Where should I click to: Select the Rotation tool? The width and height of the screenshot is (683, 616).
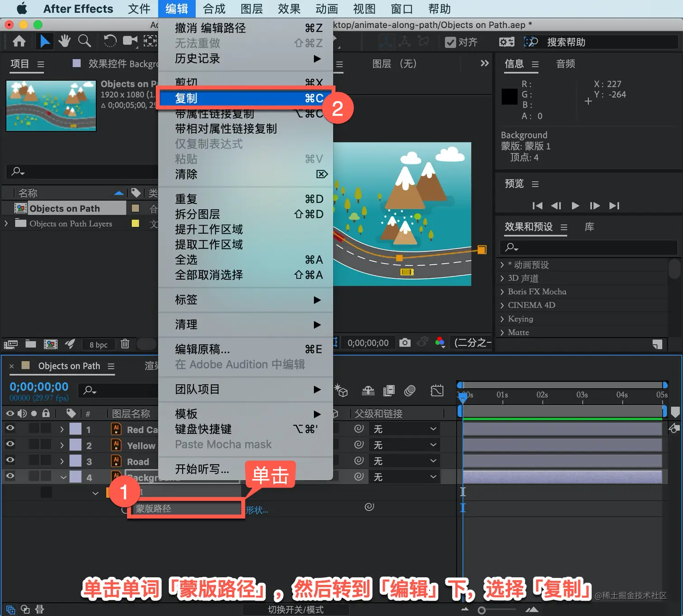110,41
